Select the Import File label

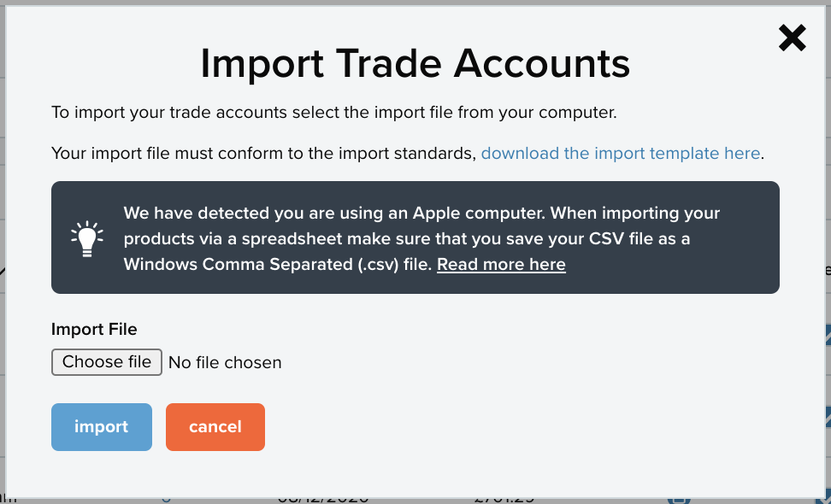click(94, 329)
